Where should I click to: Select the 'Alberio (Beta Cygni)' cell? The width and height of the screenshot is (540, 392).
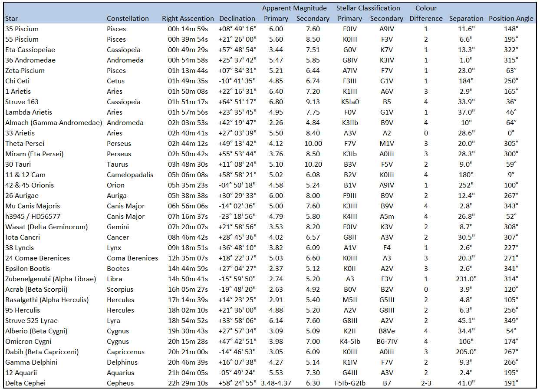pyautogui.click(x=36, y=331)
